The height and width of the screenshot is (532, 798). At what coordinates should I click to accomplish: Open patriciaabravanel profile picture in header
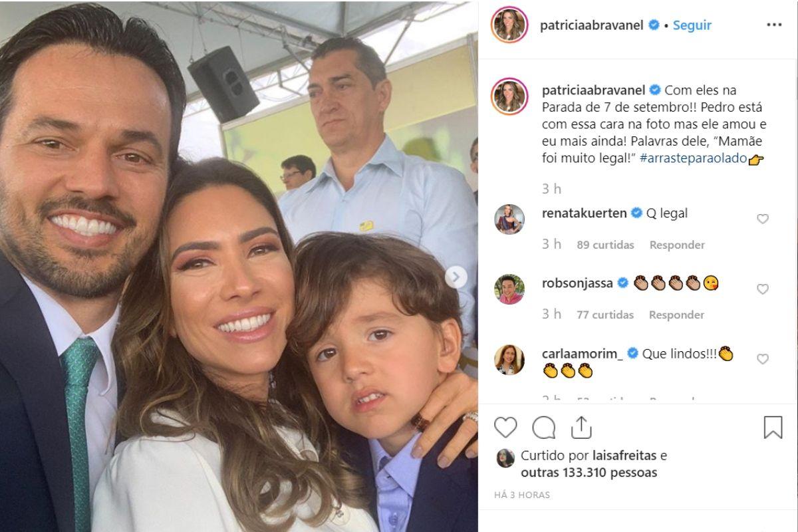pos(509,25)
